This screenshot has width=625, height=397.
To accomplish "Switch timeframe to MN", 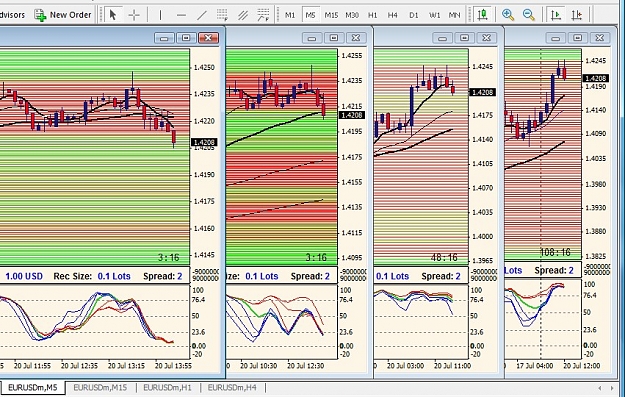I will (x=454, y=15).
